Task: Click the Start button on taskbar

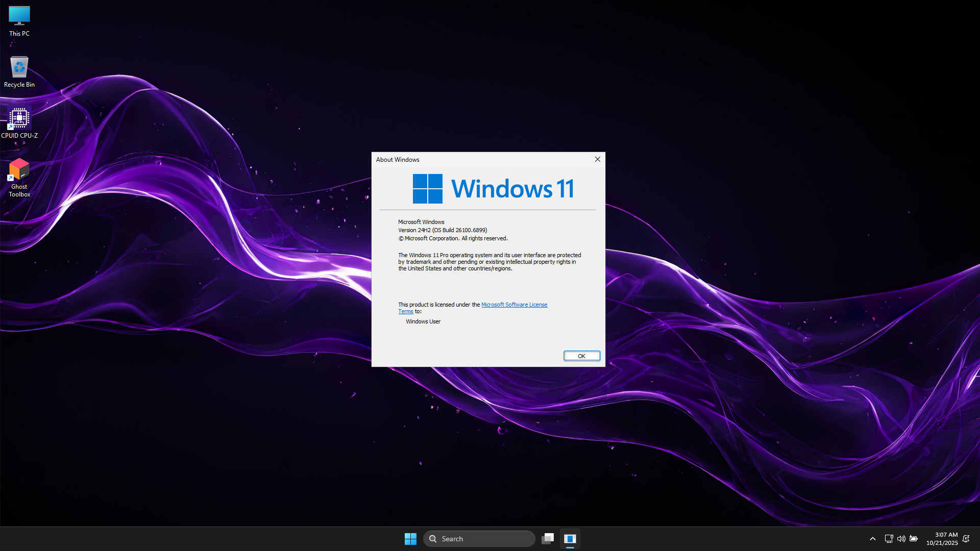Action: click(410, 539)
